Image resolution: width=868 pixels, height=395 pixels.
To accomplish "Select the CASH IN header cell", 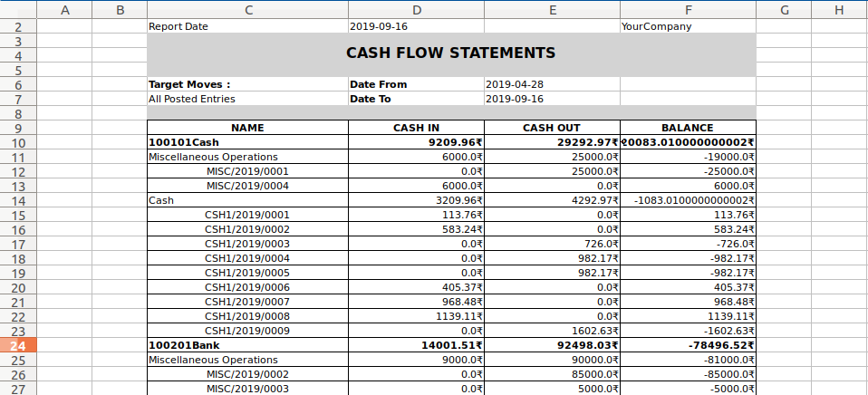I will [416, 128].
